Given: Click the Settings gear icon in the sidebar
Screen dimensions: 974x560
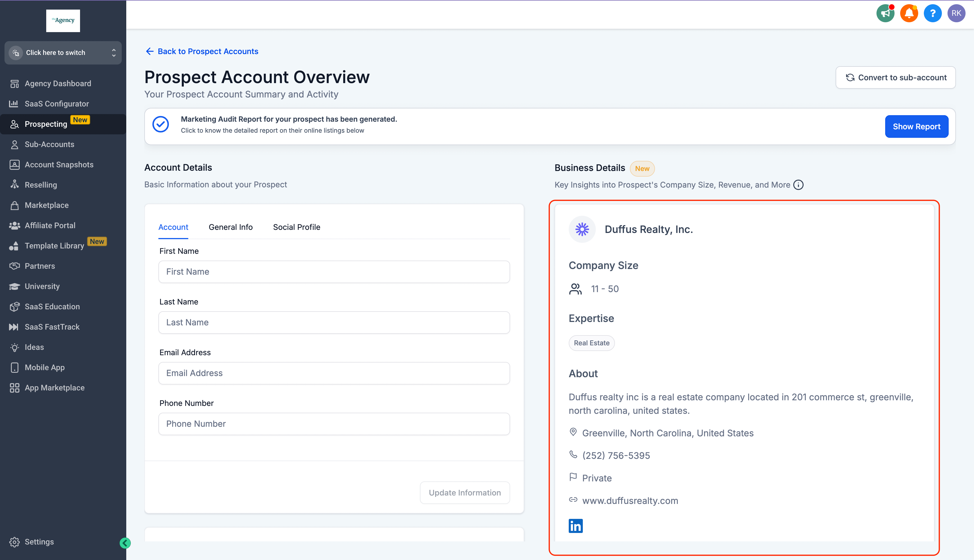Looking at the screenshot, I should [15, 541].
